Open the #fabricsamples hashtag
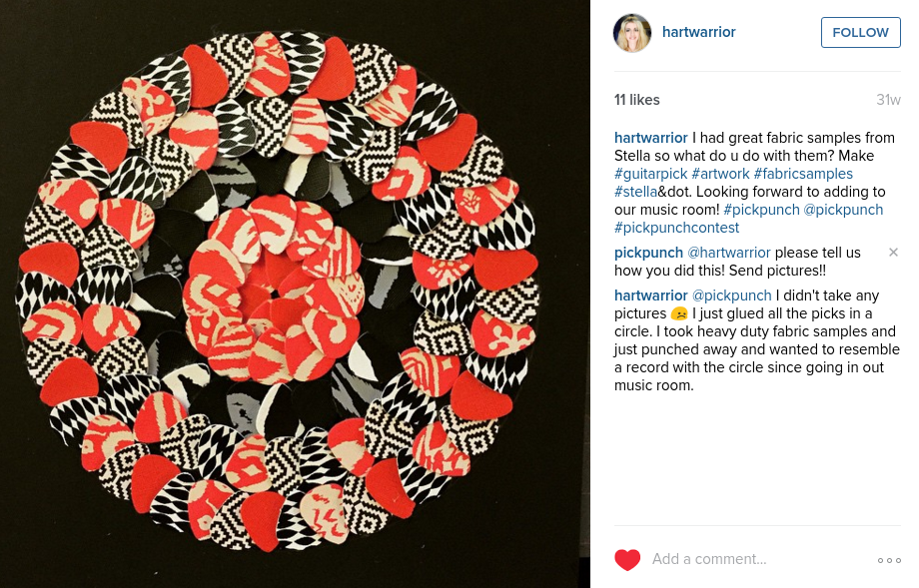This screenshot has height=588, width=919. 803,174
